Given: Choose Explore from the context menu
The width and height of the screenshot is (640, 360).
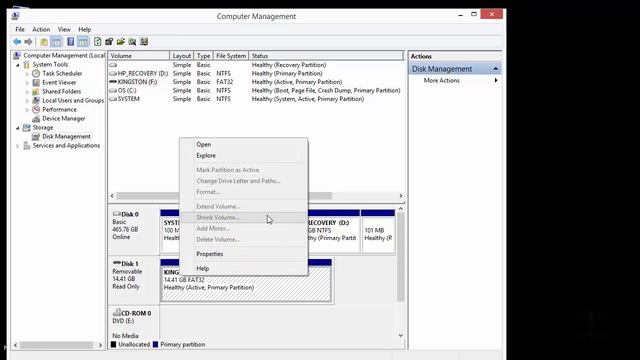Looking at the screenshot, I should [x=244, y=156].
